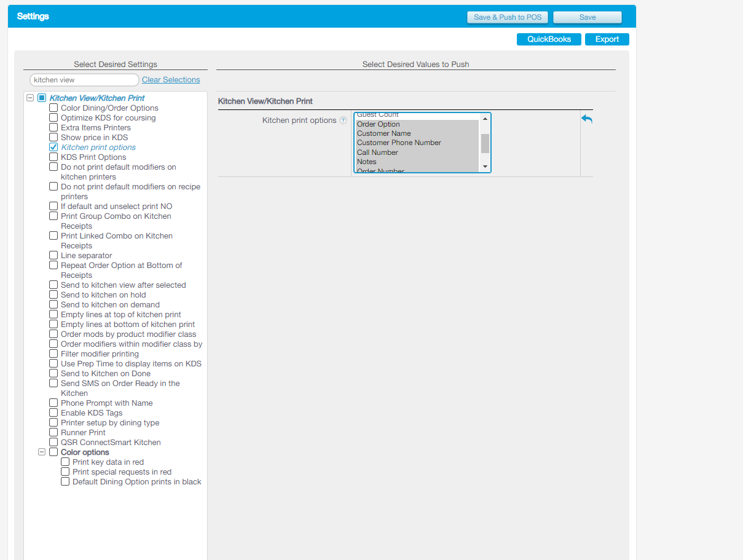Click the listbox scroll down arrow

485,167
